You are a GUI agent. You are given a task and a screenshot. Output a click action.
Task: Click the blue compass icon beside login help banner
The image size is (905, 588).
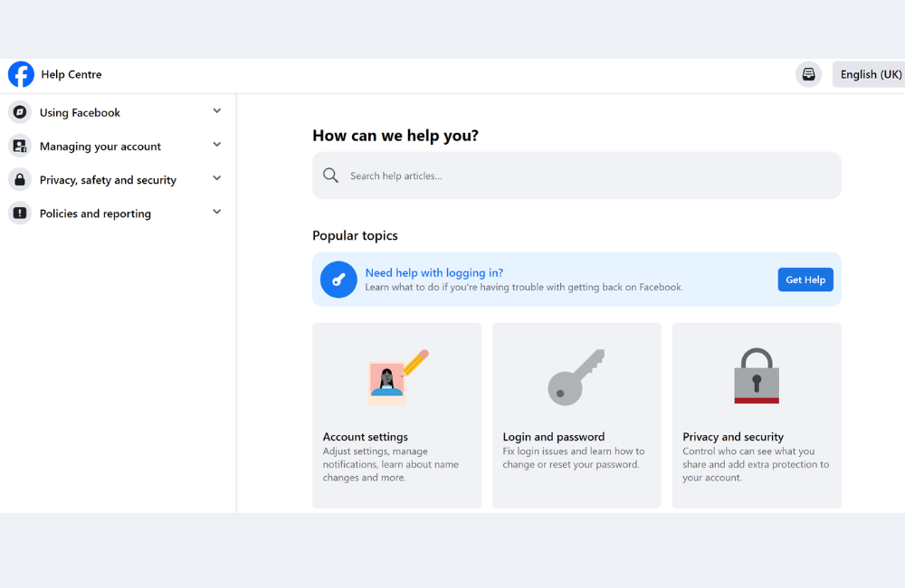point(338,280)
